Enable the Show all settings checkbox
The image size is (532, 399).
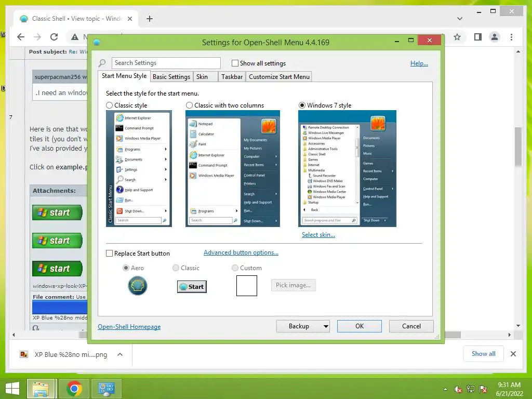pyautogui.click(x=235, y=63)
